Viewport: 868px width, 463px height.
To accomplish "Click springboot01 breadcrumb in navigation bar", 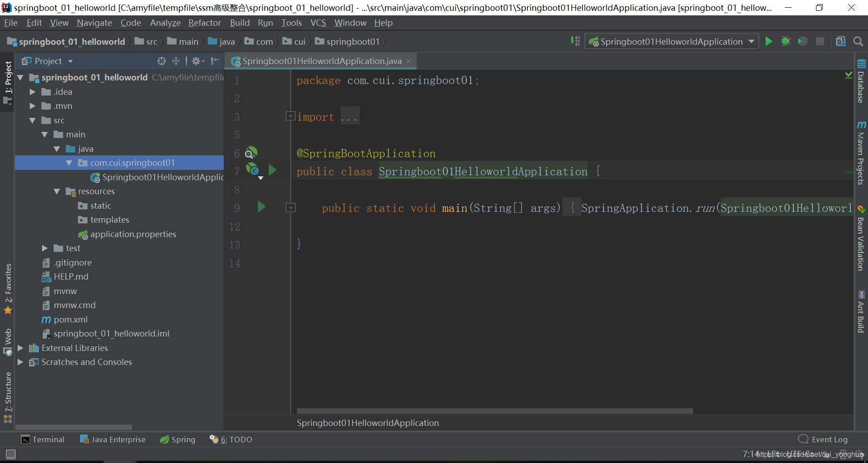I will (x=347, y=42).
